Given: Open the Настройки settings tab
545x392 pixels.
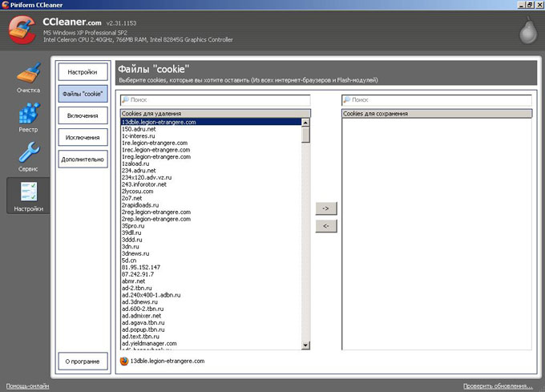Looking at the screenshot, I should click(x=83, y=72).
